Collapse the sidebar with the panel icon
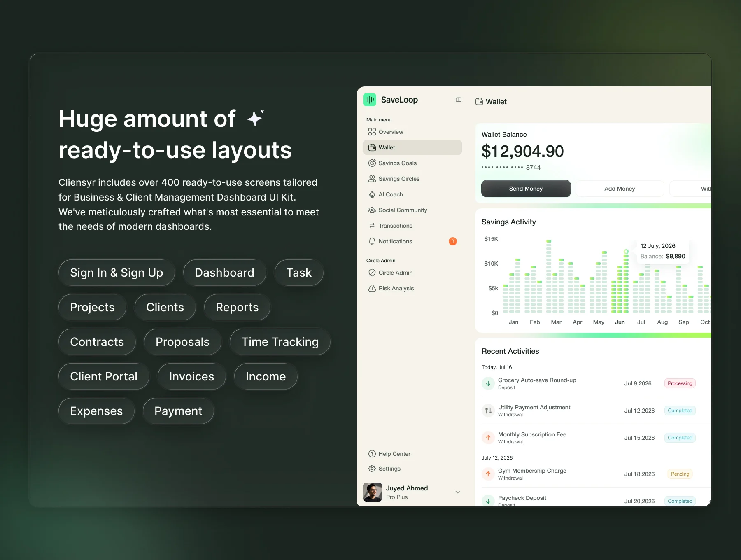Image resolution: width=741 pixels, height=560 pixels. (x=459, y=100)
